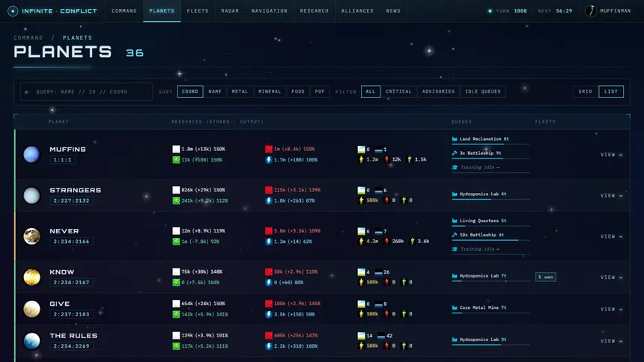Screen dimensions: 644x362
Task: Click the energy icon in Give row
Action: [269, 314]
